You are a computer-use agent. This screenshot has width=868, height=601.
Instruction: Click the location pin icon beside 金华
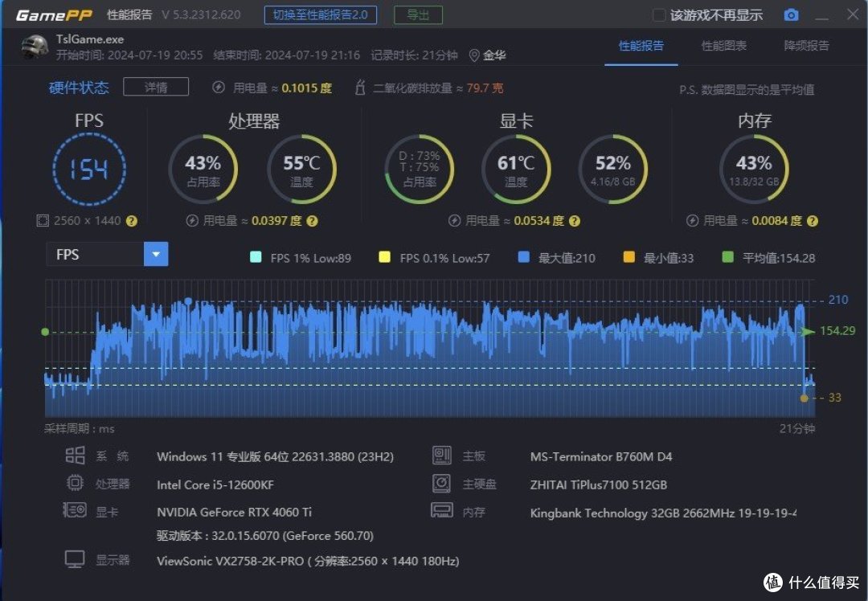pyautogui.click(x=474, y=55)
